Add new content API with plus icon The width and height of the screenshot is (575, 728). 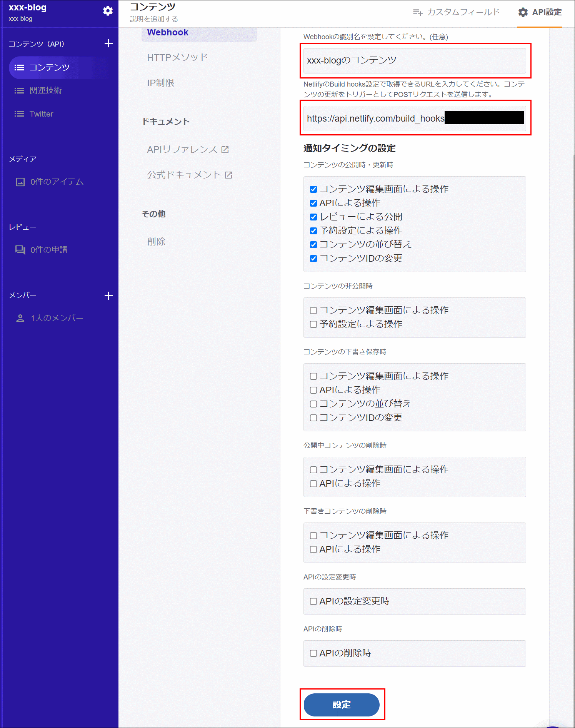pyautogui.click(x=108, y=43)
